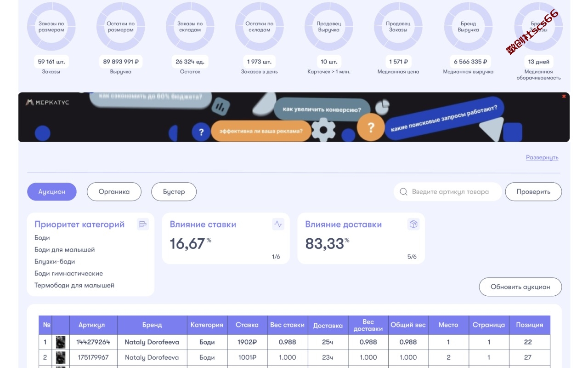This screenshot has width=588, height=368.
Task: Select the Аукцион tab
Action: [x=52, y=192]
